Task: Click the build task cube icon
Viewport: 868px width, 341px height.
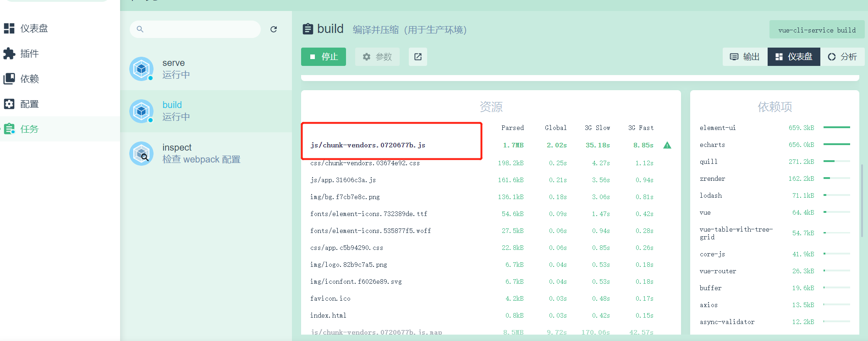Action: coord(141,111)
